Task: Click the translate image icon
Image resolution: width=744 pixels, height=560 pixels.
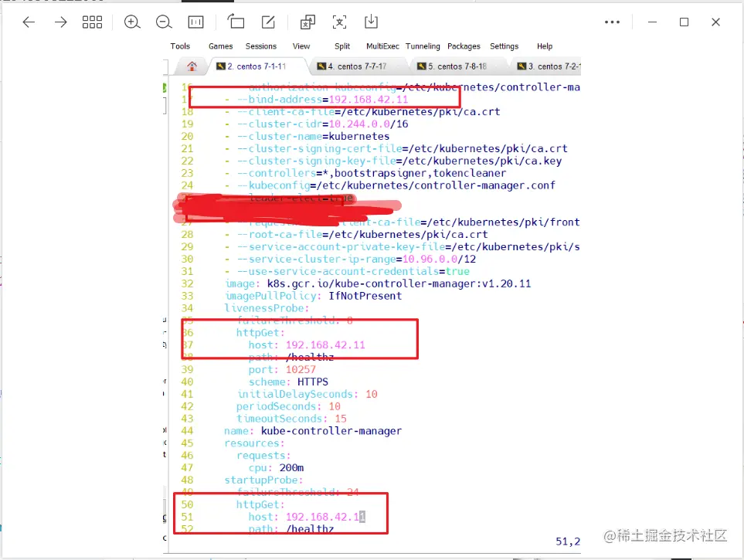Action: 307,22
